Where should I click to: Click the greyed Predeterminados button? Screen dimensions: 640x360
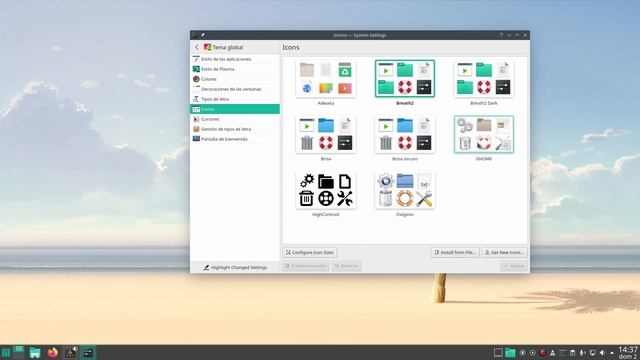306,266
